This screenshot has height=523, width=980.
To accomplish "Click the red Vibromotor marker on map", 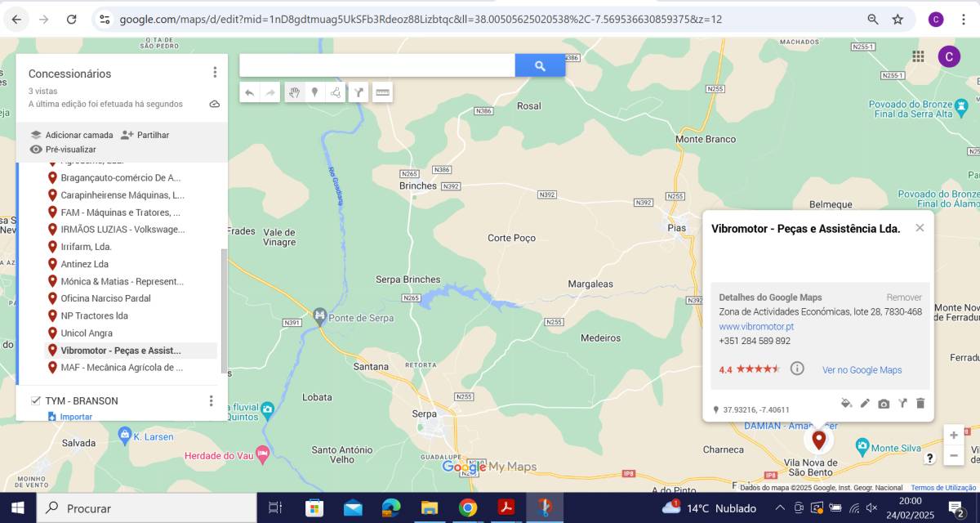I will pos(818,440).
